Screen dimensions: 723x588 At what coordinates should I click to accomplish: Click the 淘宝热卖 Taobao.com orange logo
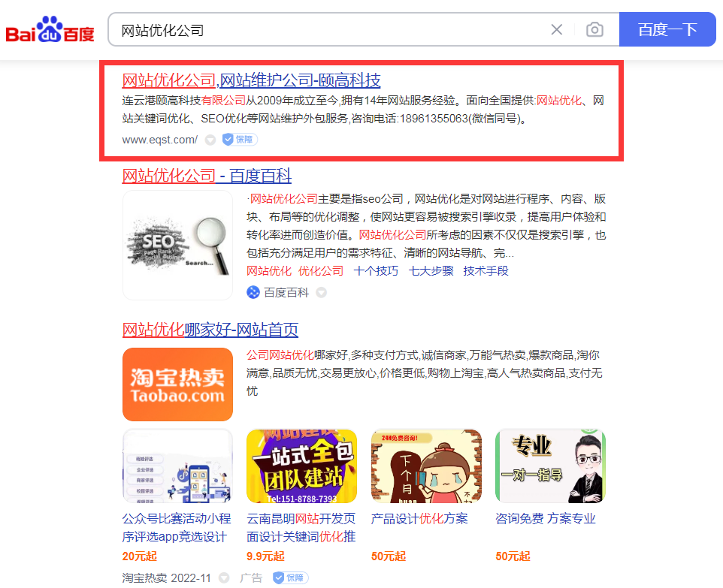click(177, 384)
